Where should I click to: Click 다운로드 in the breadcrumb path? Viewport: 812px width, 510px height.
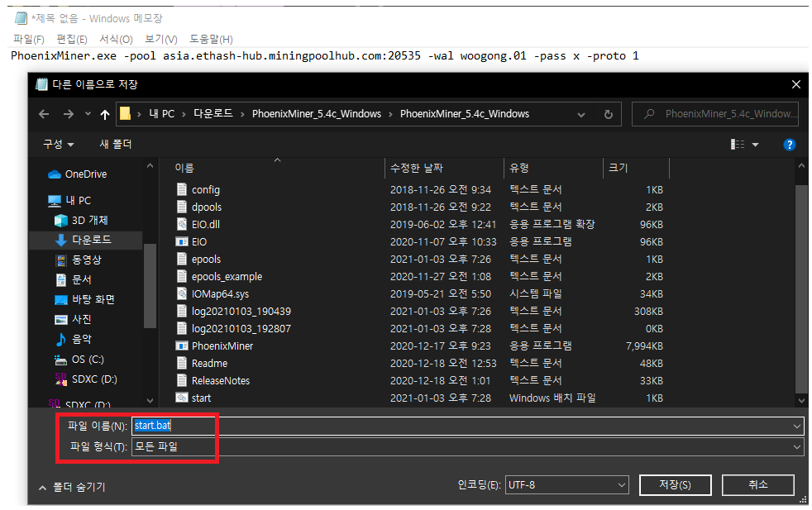(213, 114)
